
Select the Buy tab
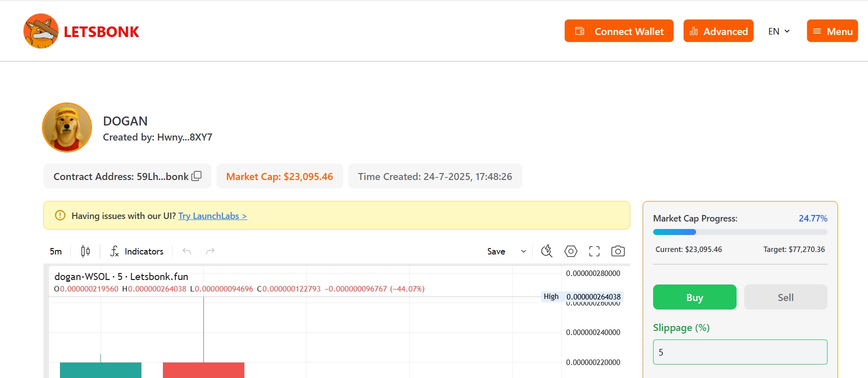[x=695, y=297]
